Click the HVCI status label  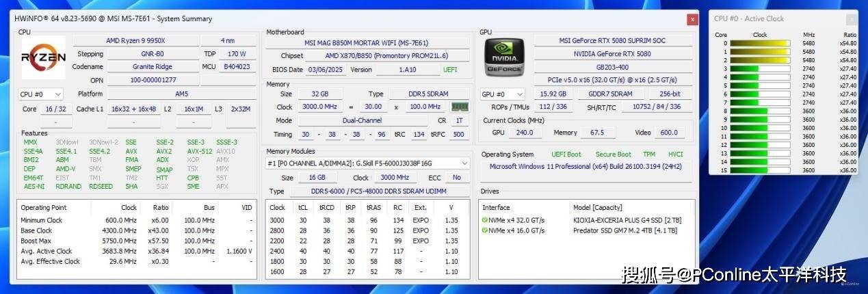(x=675, y=155)
